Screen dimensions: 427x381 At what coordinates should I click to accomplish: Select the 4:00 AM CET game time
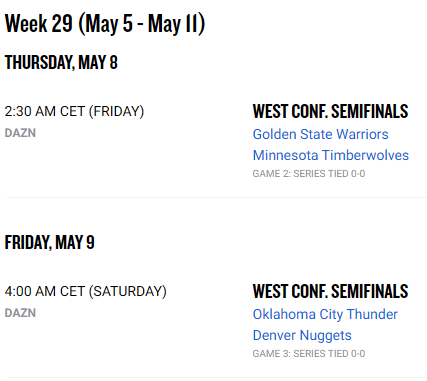[x=45, y=291]
